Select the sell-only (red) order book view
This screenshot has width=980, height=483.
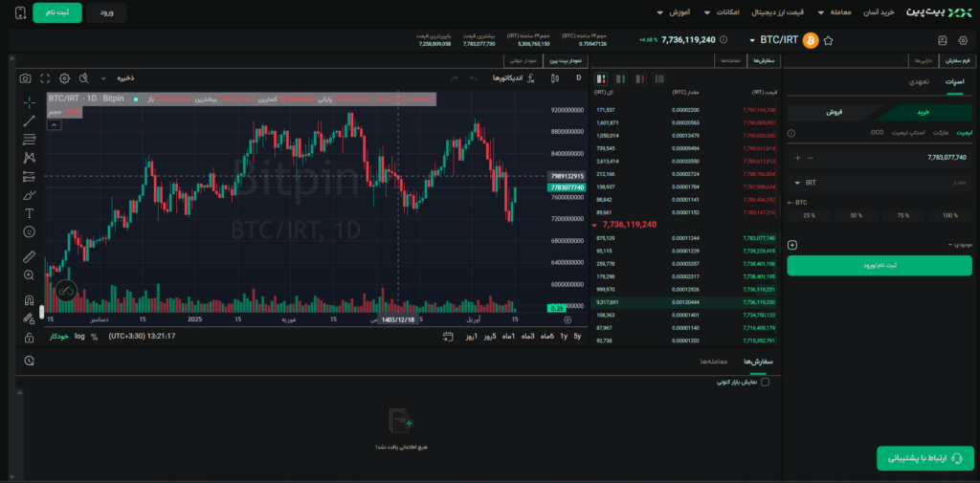coord(640,78)
